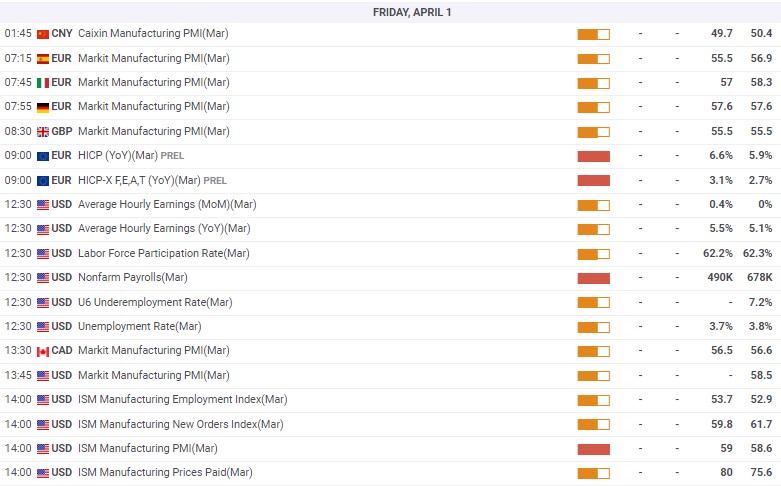Open the CAD Markit Manufacturing PMI event
Screen dimensions: 781x486
(154, 350)
